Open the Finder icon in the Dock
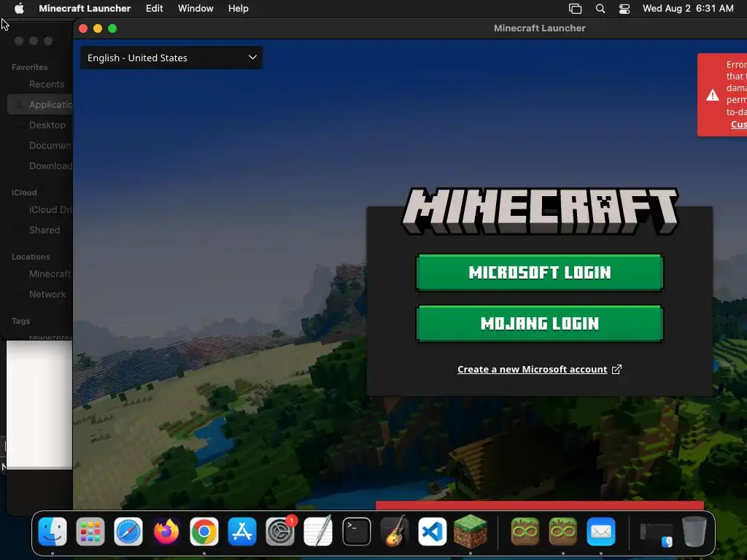This screenshot has width=747, height=560. (x=53, y=532)
